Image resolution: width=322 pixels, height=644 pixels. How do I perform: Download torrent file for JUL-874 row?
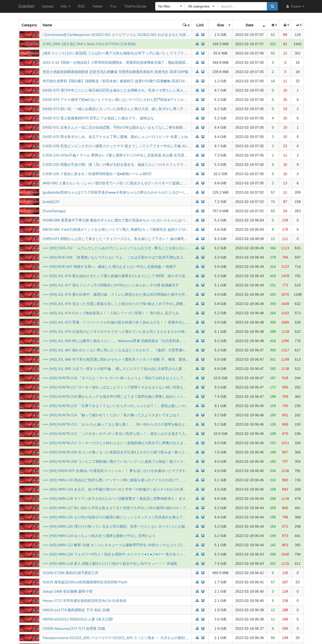pyautogui.click(x=197, y=313)
